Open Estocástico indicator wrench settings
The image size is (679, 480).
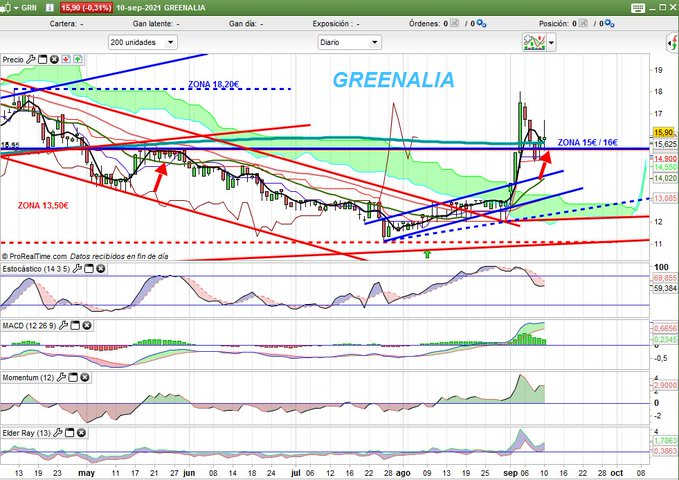77,269
